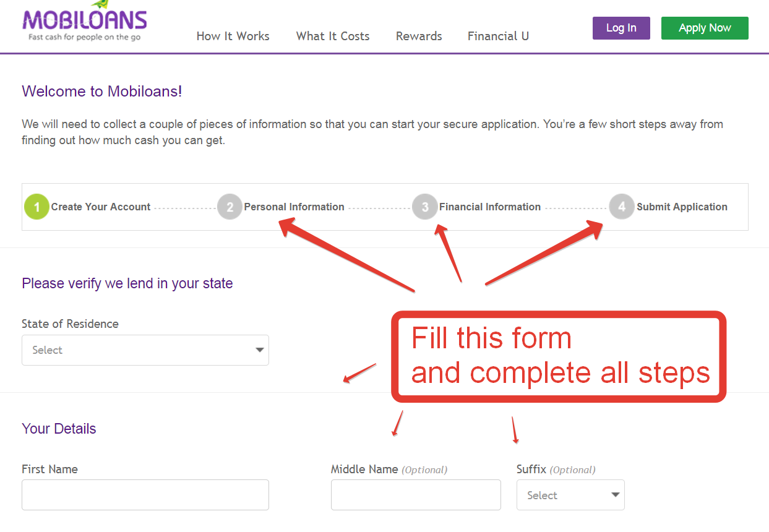Viewport: 769px width, 532px height.
Task: Focus the First Name input field
Action: tap(145, 495)
